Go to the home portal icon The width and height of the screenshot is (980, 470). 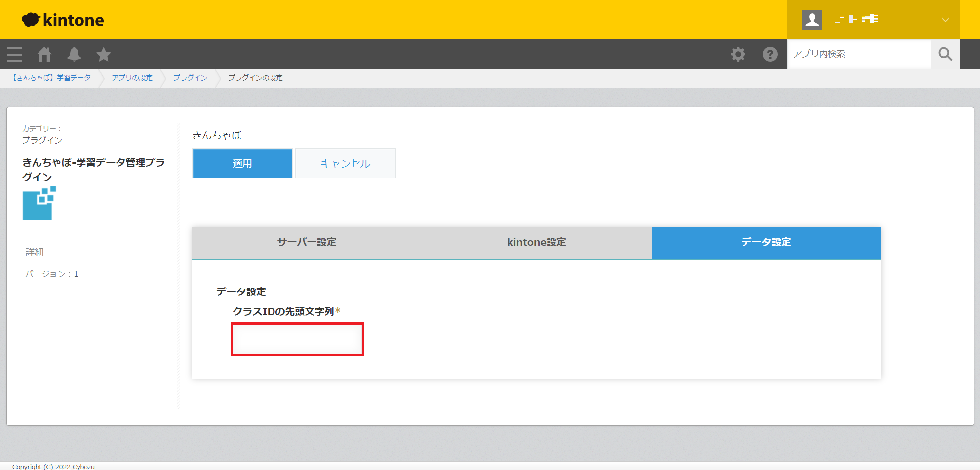click(44, 54)
